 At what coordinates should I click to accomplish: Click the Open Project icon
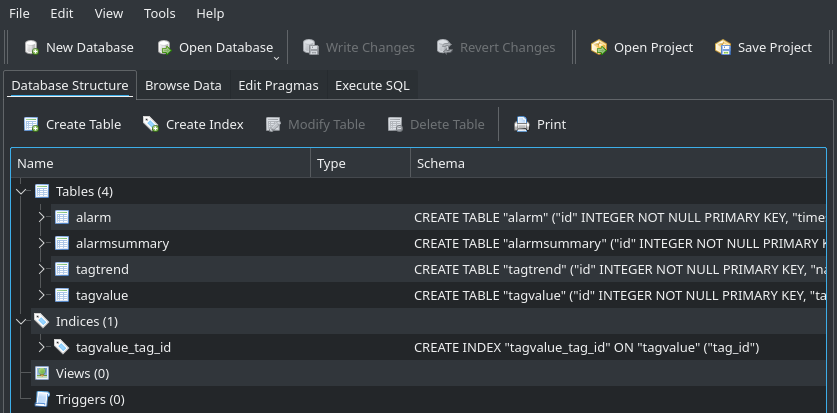[599, 47]
